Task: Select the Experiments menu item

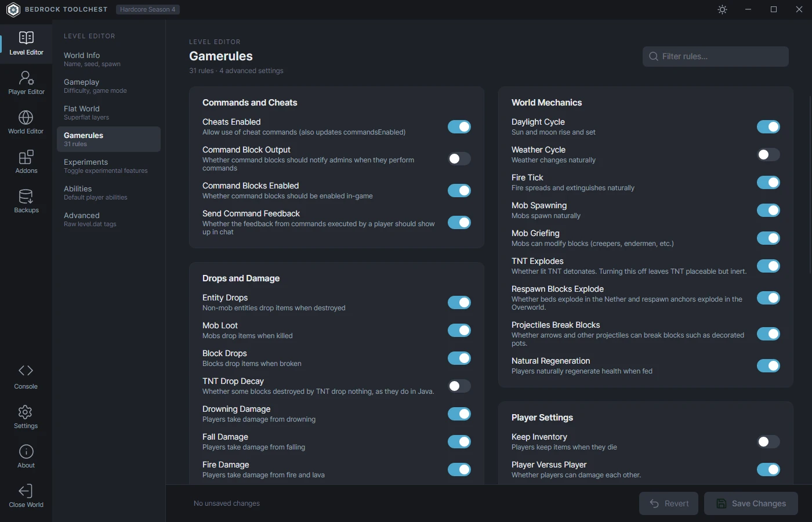Action: coord(108,166)
